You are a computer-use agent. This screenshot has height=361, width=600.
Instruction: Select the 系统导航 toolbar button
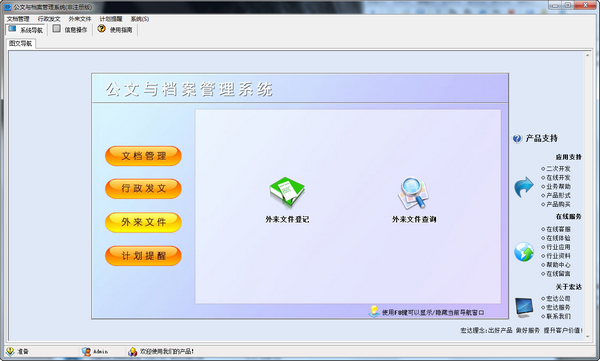(25, 29)
